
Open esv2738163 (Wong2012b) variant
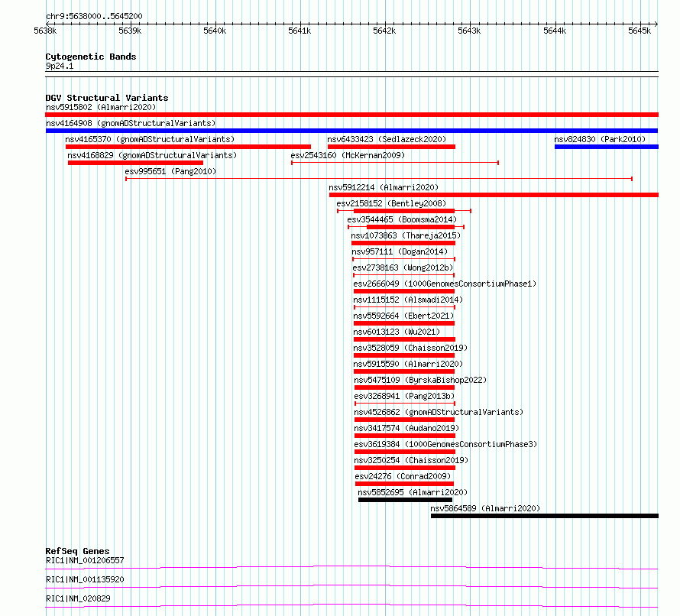tap(403, 267)
